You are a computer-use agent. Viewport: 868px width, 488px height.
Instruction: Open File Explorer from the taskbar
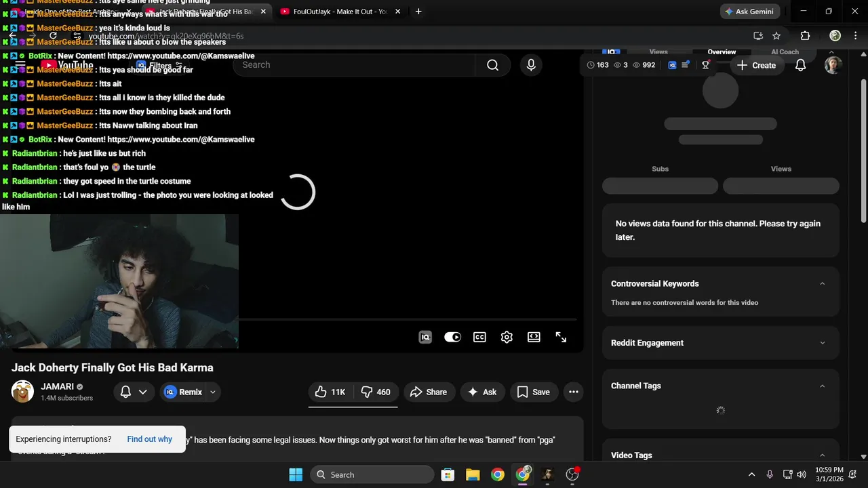tap(473, 474)
